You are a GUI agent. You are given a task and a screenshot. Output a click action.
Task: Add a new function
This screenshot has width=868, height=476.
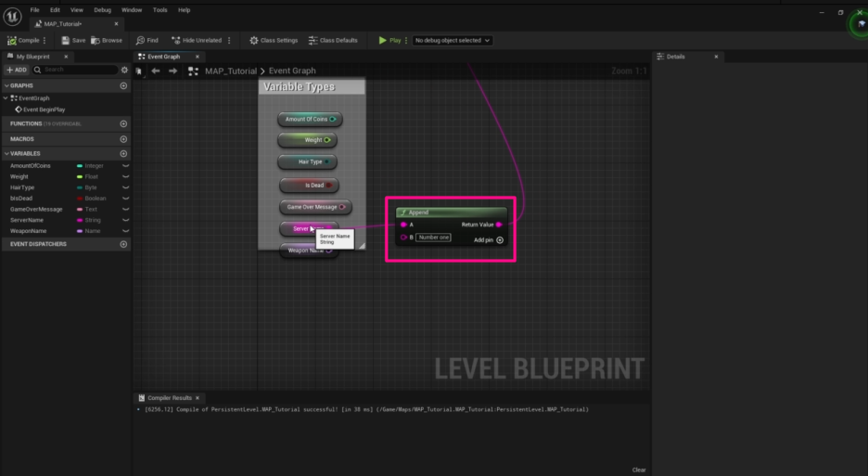click(123, 123)
